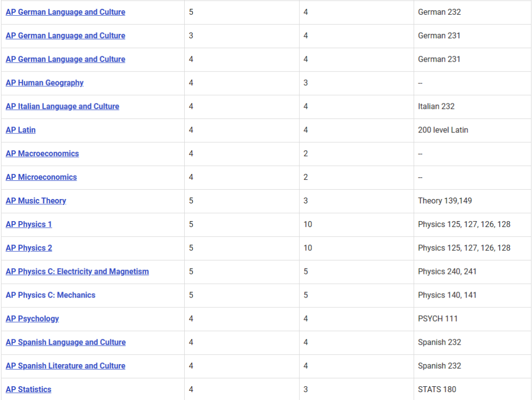Follow AP Italian Language and Culture link
The height and width of the screenshot is (400, 532).
tap(63, 107)
